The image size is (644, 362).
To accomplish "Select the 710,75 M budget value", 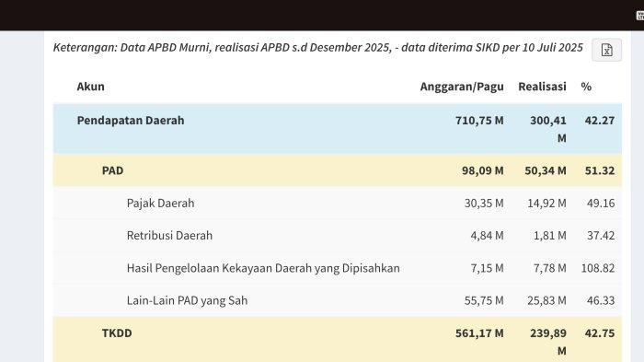I will pos(479,120).
